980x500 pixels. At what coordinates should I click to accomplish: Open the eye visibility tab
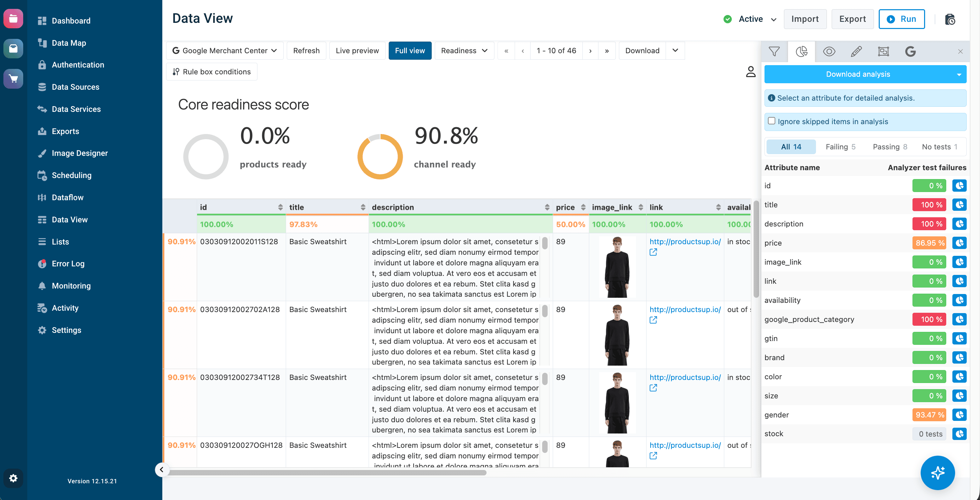click(x=829, y=52)
